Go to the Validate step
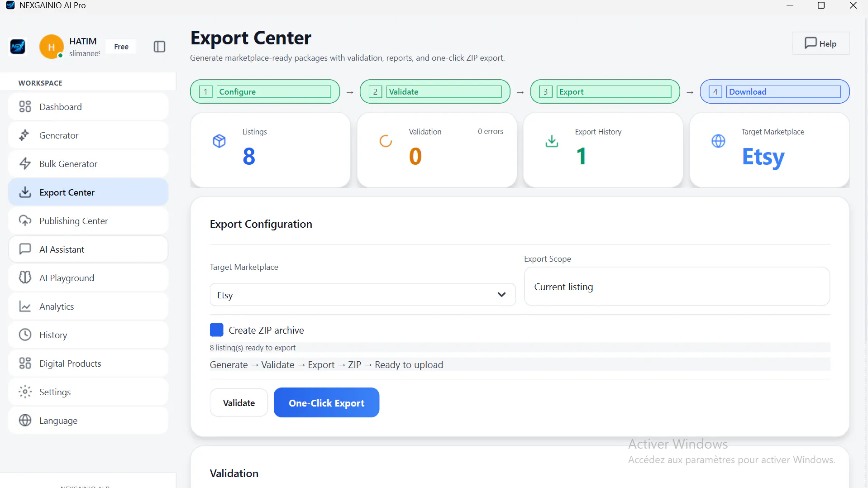Viewport: 868px width, 488px height. [435, 91]
